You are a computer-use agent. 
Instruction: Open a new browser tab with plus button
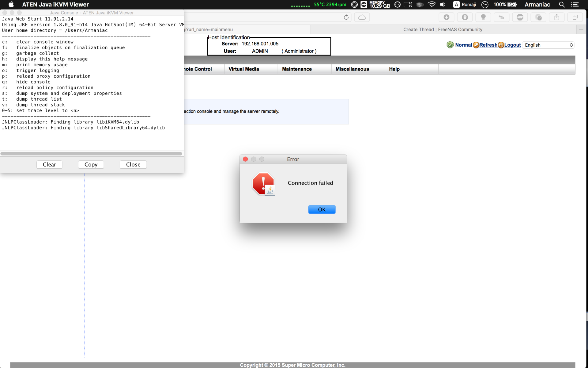(581, 29)
